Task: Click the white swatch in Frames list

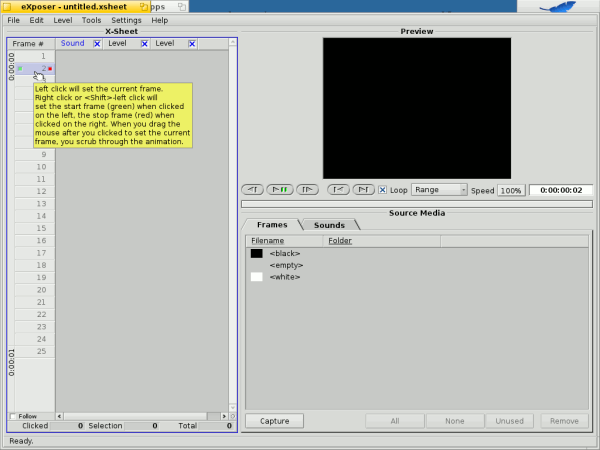Action: pos(257,277)
